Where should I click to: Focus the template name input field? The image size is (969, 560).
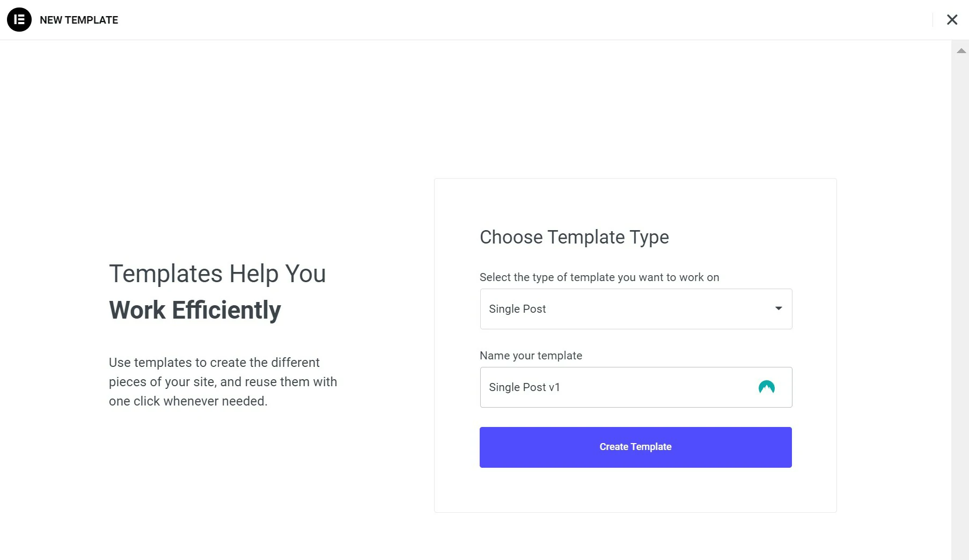[x=636, y=387]
